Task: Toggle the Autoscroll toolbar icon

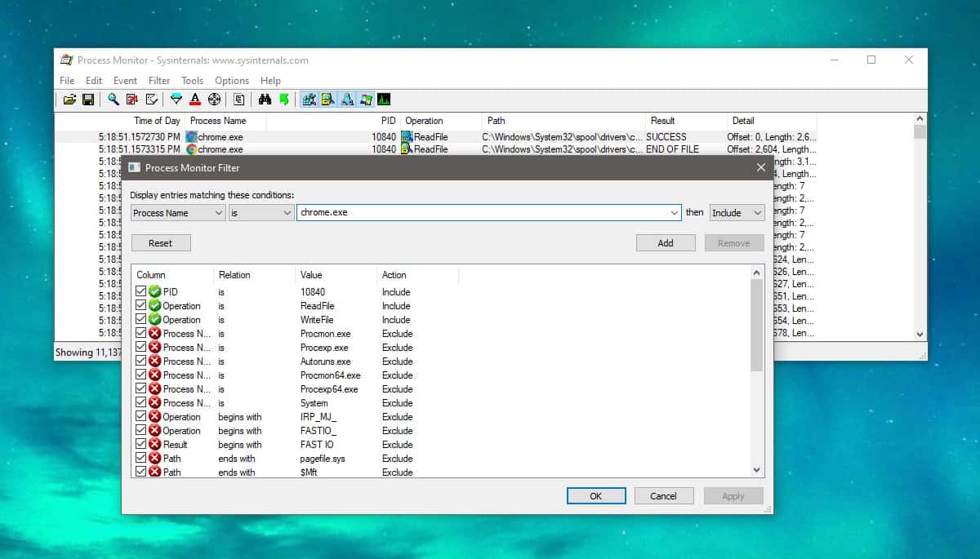Action: click(132, 100)
